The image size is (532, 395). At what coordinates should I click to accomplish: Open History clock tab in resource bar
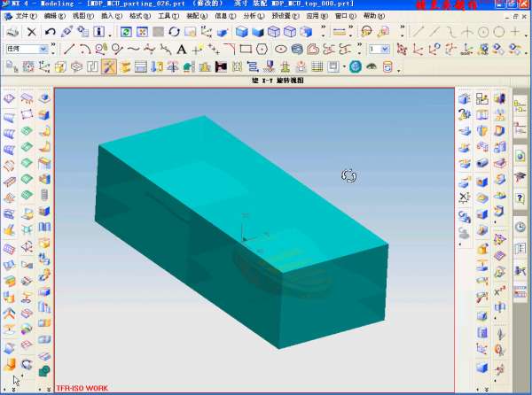520,227
